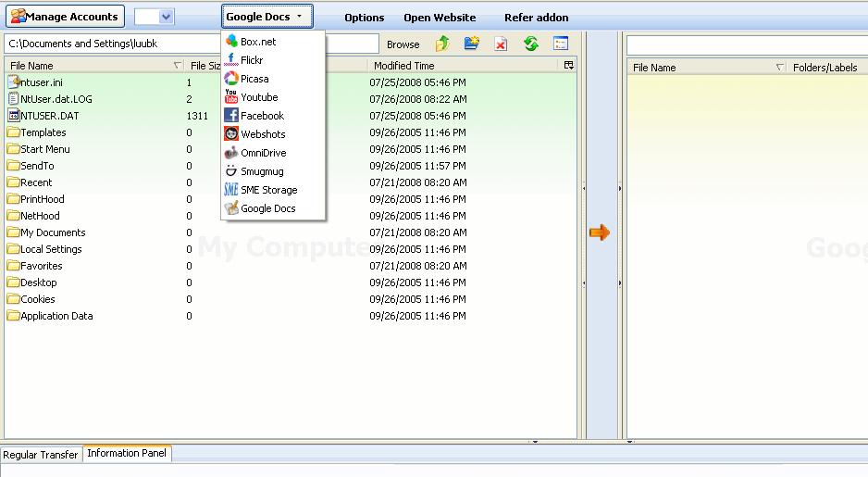Pick Webshots from the service list

pos(273,134)
